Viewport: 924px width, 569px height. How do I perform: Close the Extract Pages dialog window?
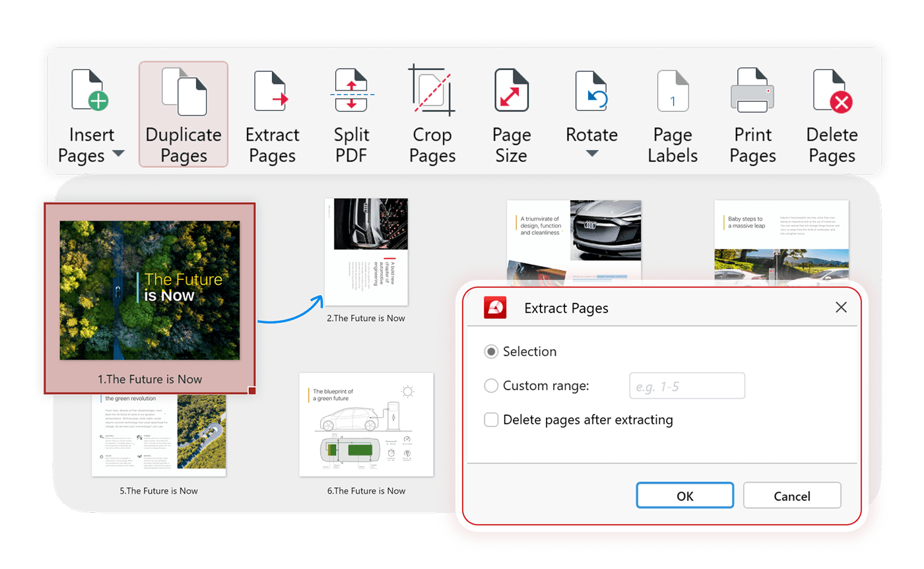tap(841, 308)
